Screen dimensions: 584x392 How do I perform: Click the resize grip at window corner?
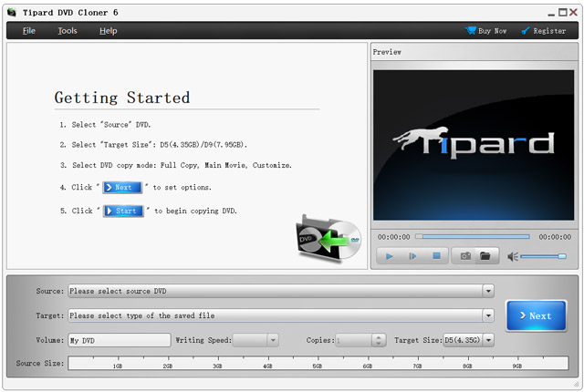tap(576, 384)
